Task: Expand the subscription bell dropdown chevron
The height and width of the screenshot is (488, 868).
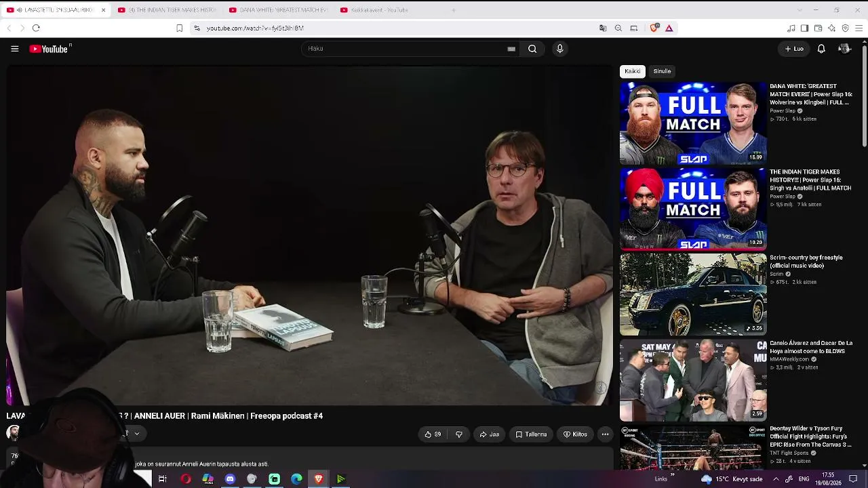Action: click(x=136, y=434)
